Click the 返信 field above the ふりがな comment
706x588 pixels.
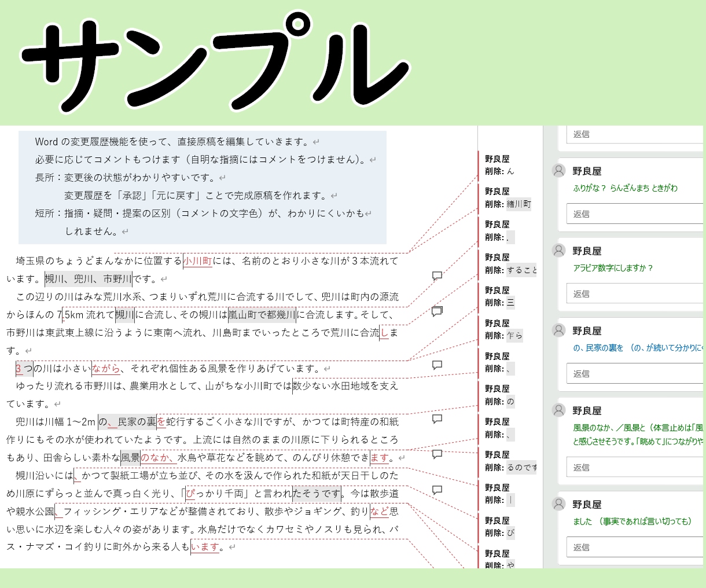635,134
